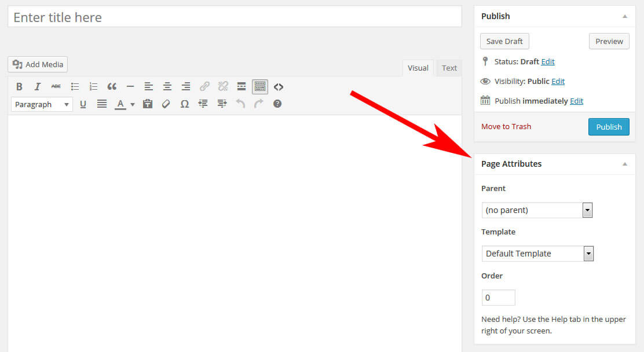Add a blockquote

pos(112,86)
